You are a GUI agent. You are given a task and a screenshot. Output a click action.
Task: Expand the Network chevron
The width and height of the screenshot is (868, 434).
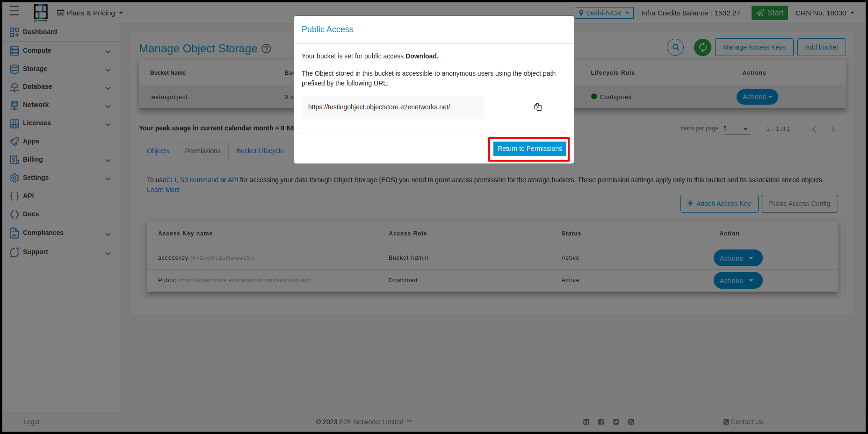[x=108, y=107]
